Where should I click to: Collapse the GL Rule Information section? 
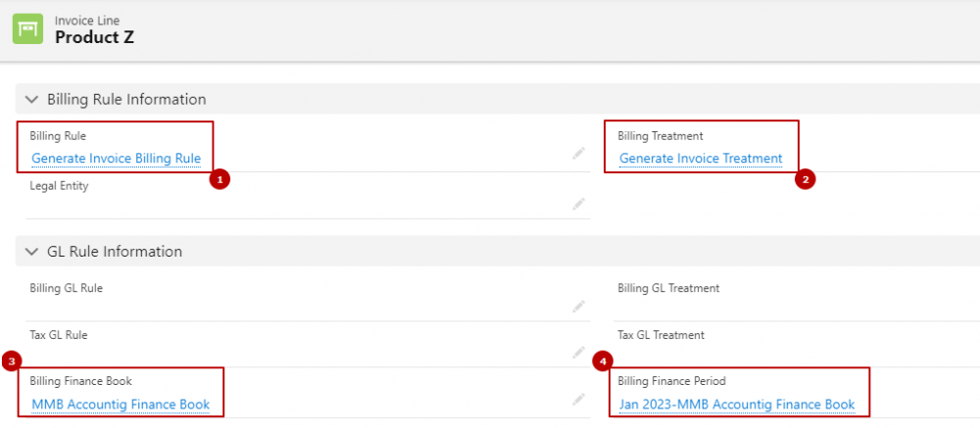coord(31,251)
